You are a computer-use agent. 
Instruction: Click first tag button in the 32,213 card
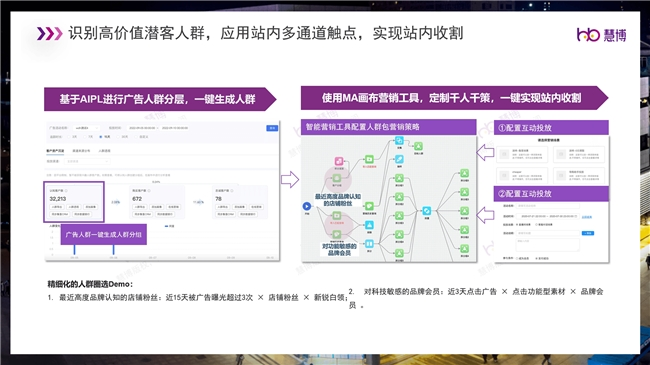[x=57, y=207]
